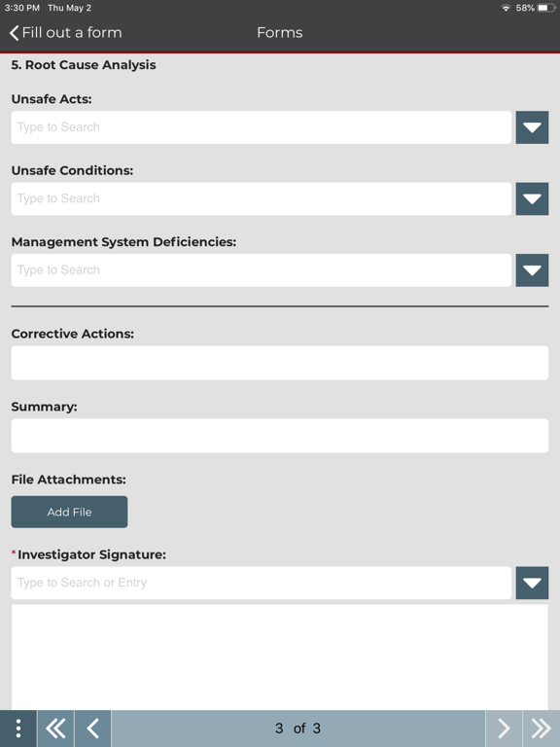Image resolution: width=560 pixels, height=747 pixels.
Task: Open Management System Deficiencies dropdown list
Action: (x=532, y=270)
